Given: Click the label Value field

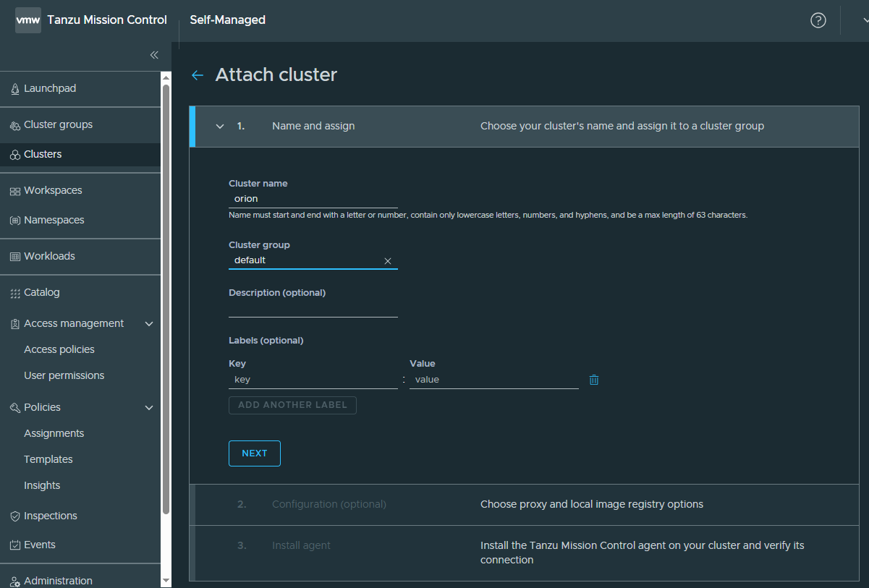Looking at the screenshot, I should point(494,380).
